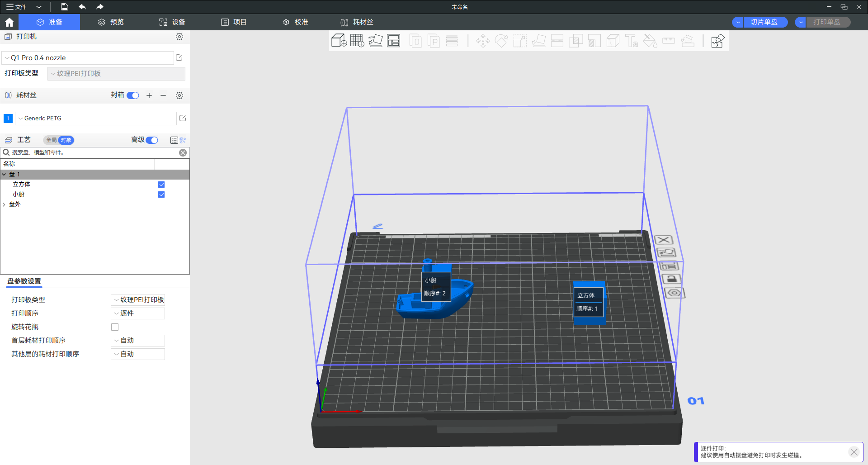Click the add filament plus icon
The image size is (868, 465).
tap(149, 95)
